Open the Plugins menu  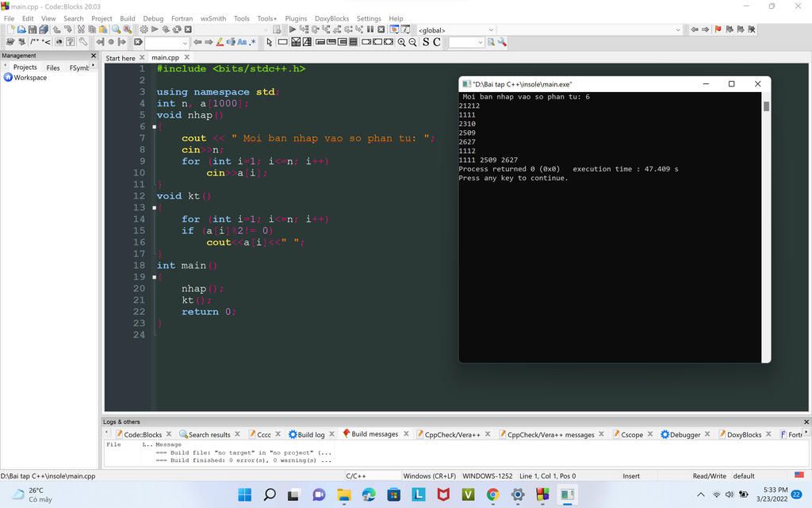(296, 18)
